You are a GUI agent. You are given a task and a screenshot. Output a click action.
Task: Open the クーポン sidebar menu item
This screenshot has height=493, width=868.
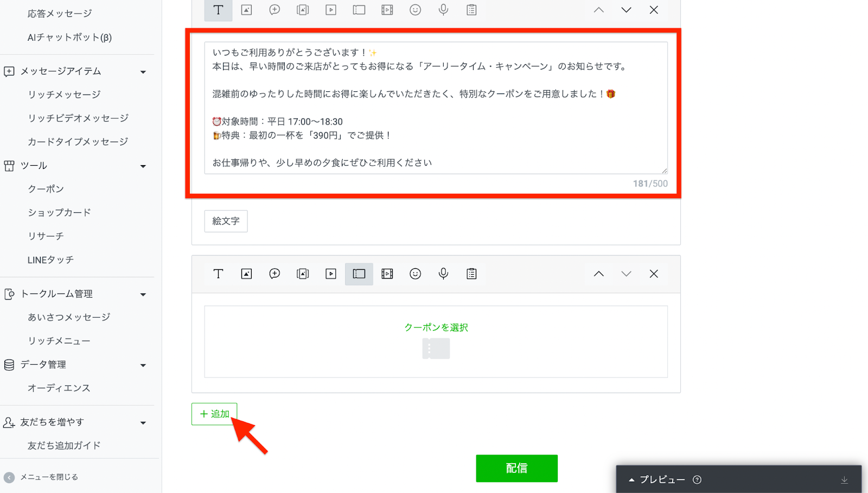pyautogui.click(x=46, y=189)
